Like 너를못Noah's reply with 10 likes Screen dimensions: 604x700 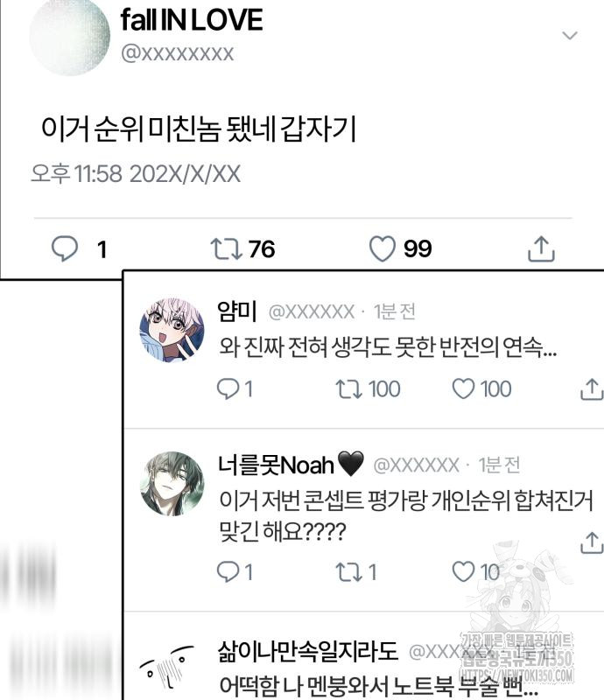(463, 572)
